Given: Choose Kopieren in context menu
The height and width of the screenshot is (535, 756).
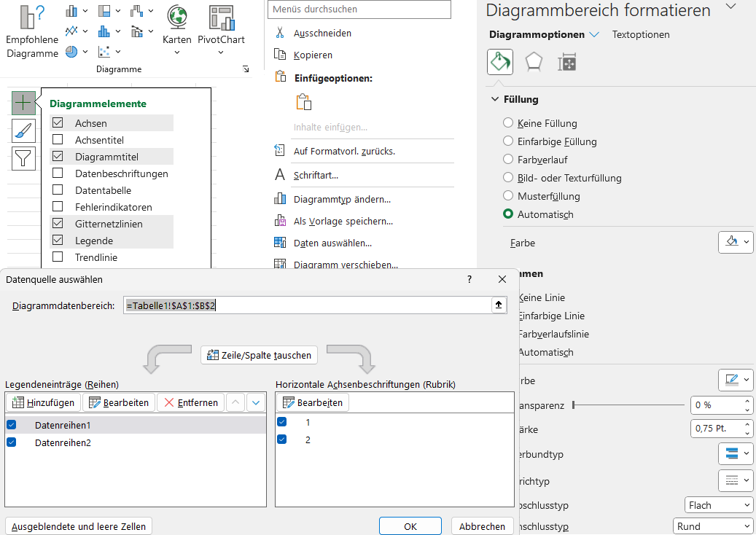Looking at the screenshot, I should pyautogui.click(x=313, y=55).
